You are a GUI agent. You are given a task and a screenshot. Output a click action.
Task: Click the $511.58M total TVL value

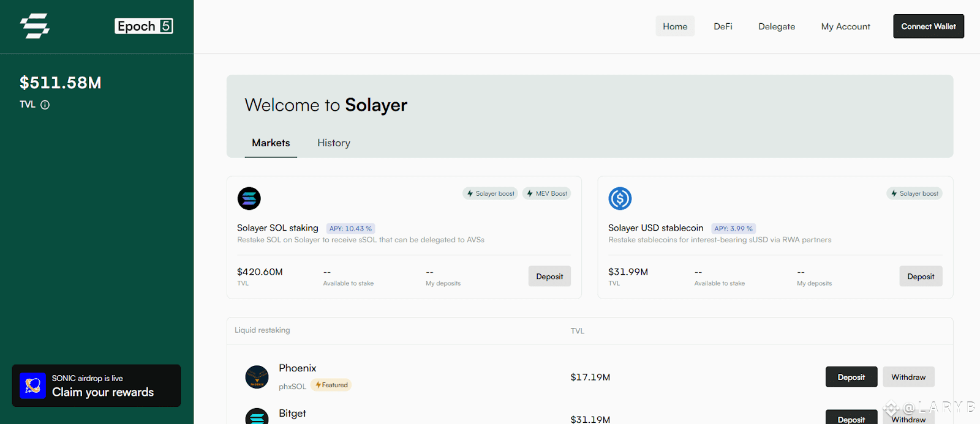[x=61, y=83]
